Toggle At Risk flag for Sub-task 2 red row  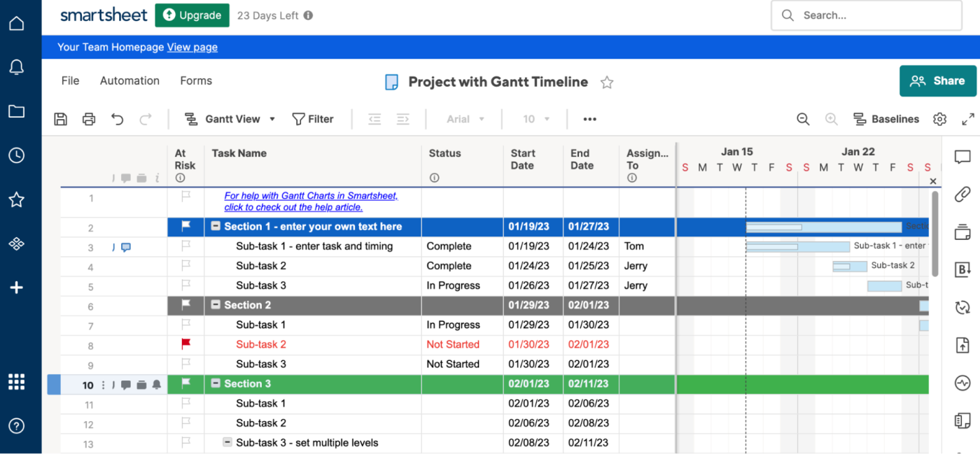tap(185, 343)
